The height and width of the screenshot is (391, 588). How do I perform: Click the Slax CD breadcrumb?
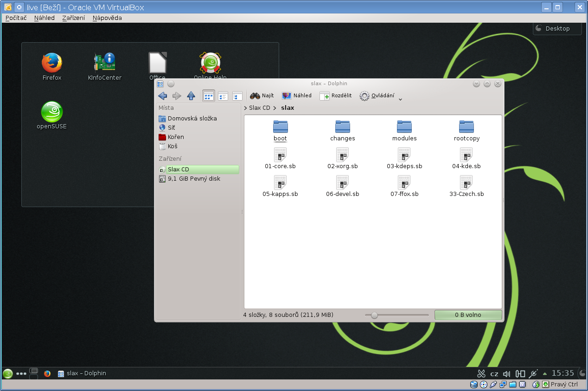click(x=260, y=108)
